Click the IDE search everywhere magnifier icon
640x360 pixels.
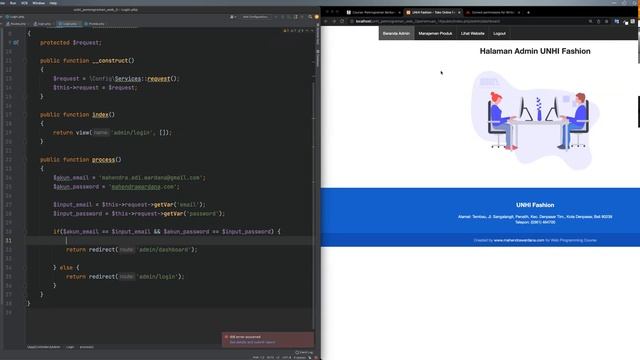(x=310, y=17)
